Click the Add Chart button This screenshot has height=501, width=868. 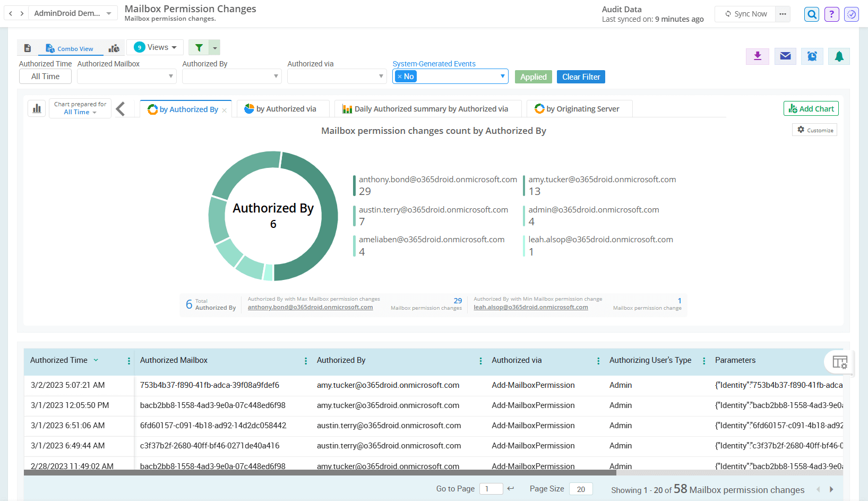pyautogui.click(x=811, y=109)
